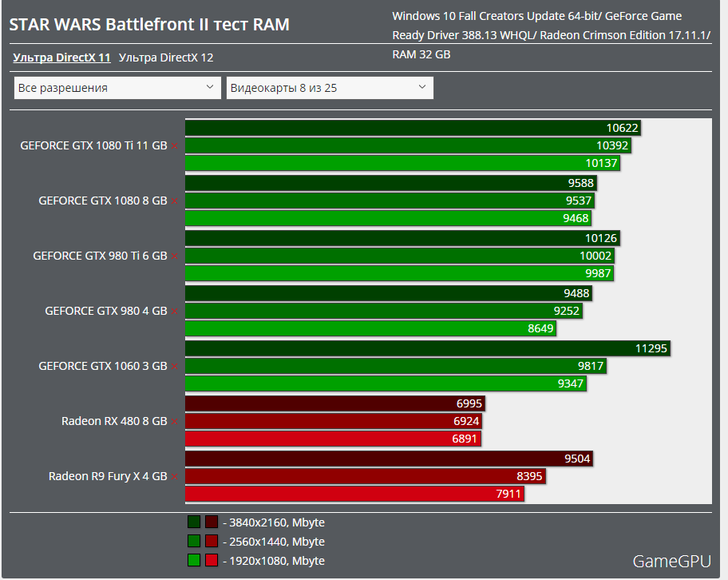Click the GEFORCE GTX 1080 Ti 11 GB label

pos(93,145)
